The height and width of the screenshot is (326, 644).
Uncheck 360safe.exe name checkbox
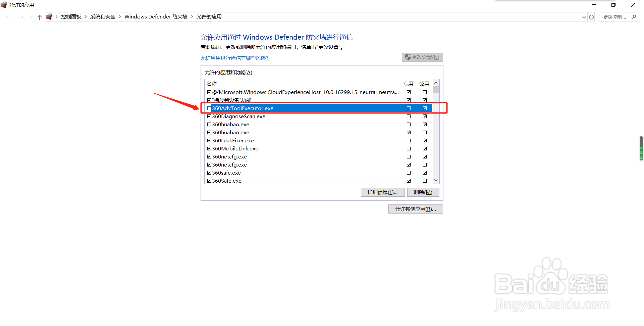click(x=209, y=173)
